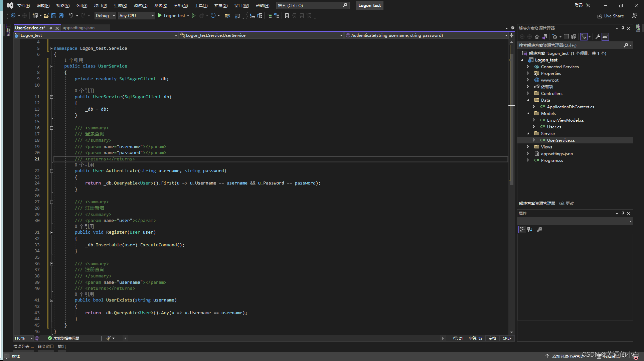Expand the Controllers folder in tree
The image size is (644, 361).
pos(528,93)
